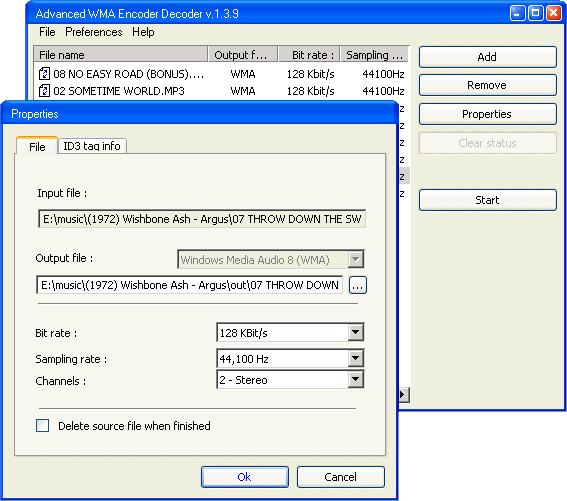
Task: Click file icon for 02 SOMETIME WORLD.MP3
Action: (44, 90)
